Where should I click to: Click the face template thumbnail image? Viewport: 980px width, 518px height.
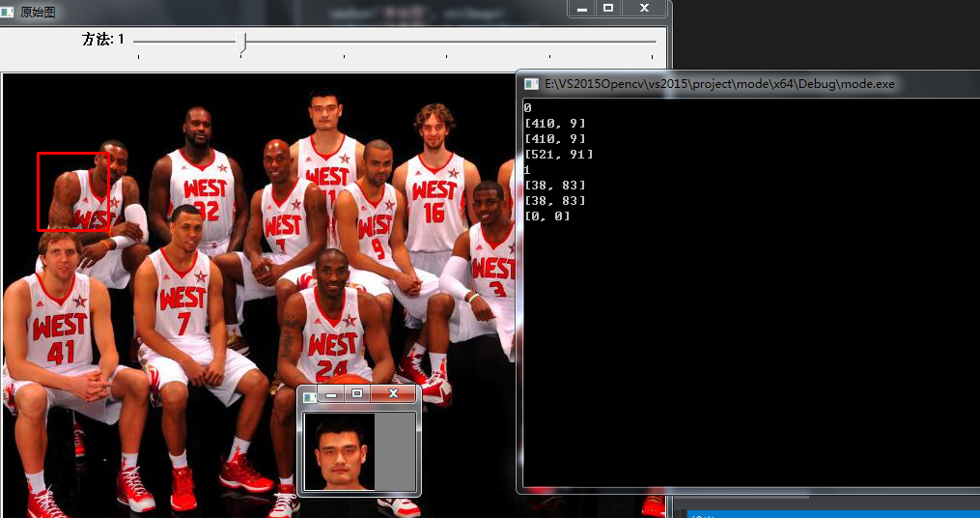(x=339, y=451)
